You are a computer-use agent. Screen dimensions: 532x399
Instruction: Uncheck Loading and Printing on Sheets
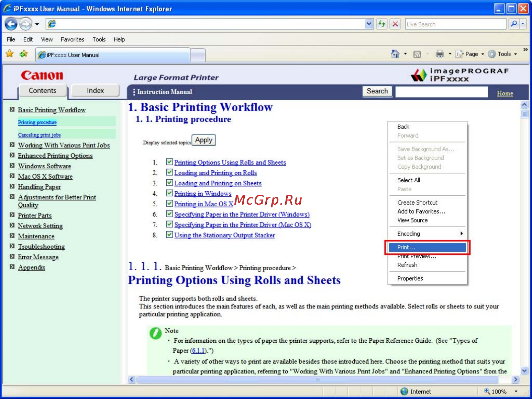[169, 182]
